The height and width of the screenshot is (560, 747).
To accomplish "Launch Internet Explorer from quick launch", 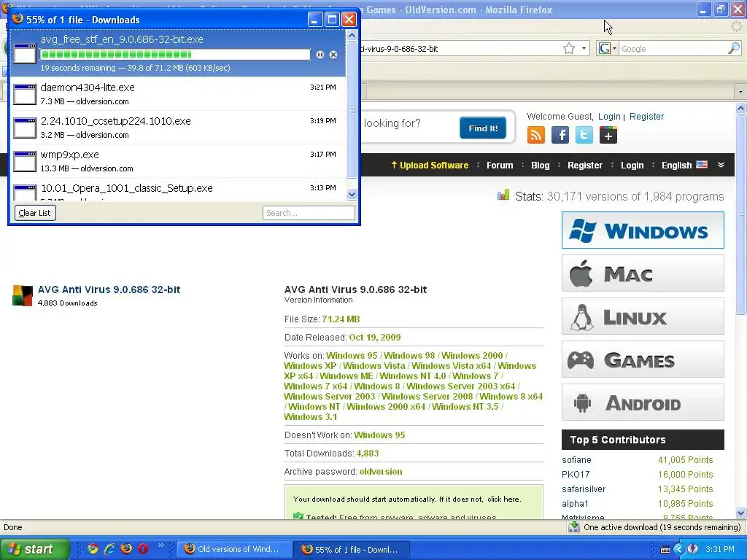I will 109,548.
